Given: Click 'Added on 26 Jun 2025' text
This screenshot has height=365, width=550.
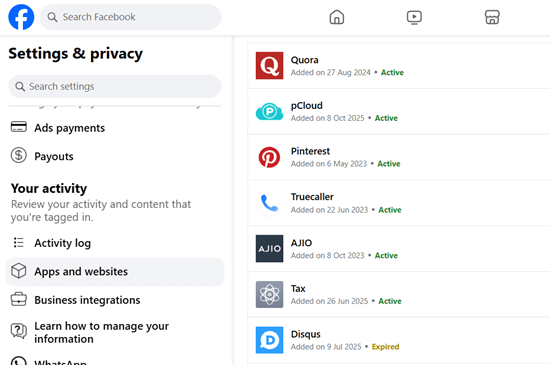Looking at the screenshot, I should (x=329, y=301).
